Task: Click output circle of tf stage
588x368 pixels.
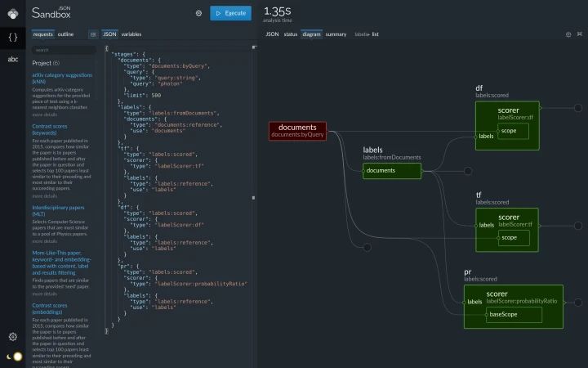Action: [578, 226]
